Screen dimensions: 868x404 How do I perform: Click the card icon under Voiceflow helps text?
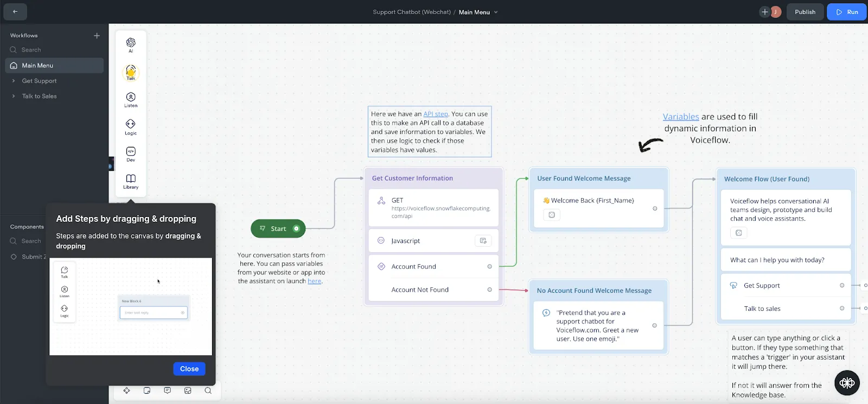point(738,233)
